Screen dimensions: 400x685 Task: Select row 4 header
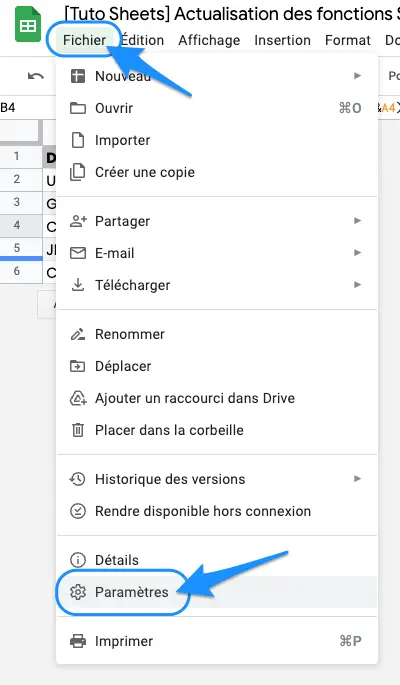coord(17,225)
